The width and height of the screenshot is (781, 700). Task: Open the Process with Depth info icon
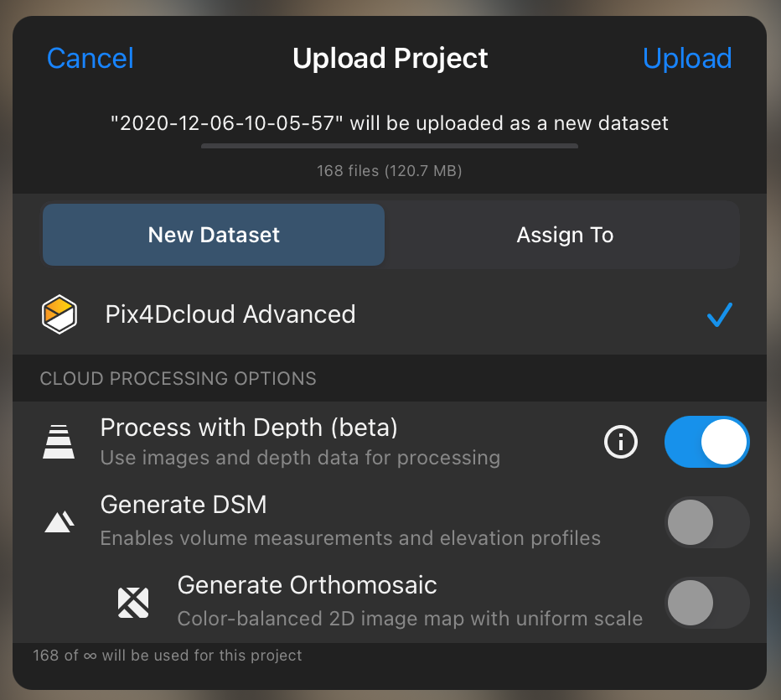621,442
